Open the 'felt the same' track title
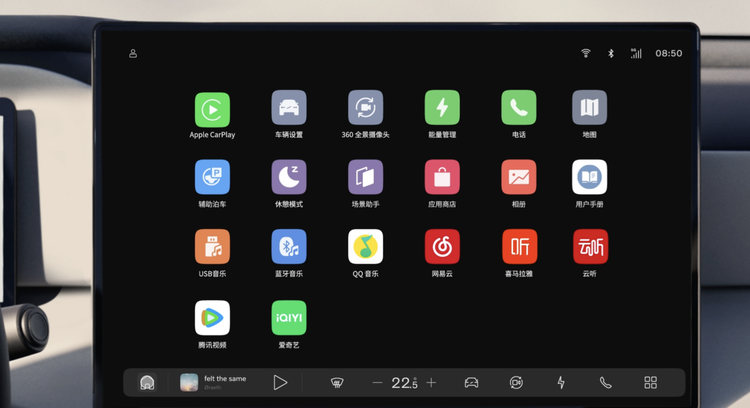 225,378
